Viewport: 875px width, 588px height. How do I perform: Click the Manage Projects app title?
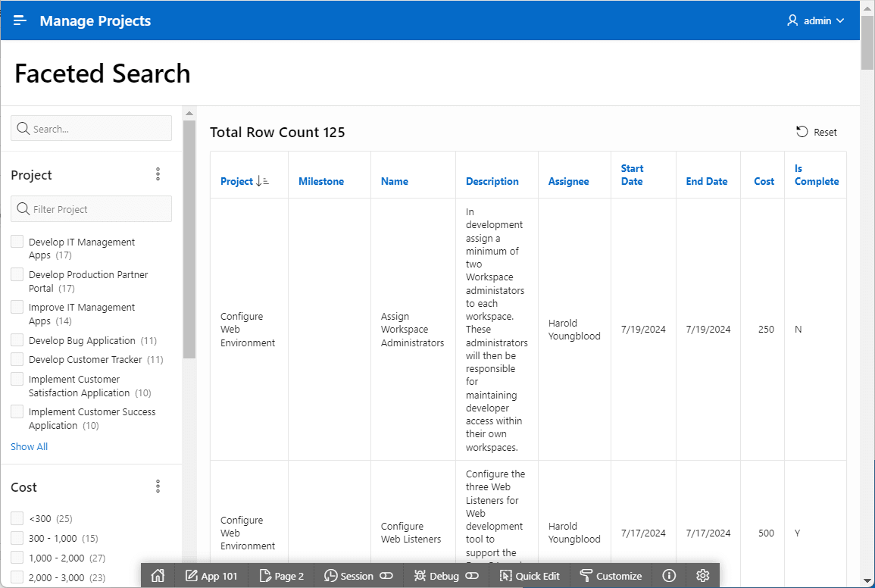pos(95,20)
